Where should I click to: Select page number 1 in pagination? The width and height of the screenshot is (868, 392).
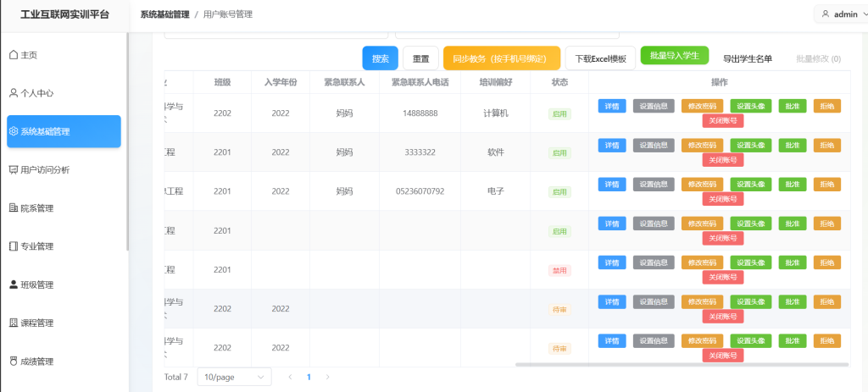click(309, 377)
